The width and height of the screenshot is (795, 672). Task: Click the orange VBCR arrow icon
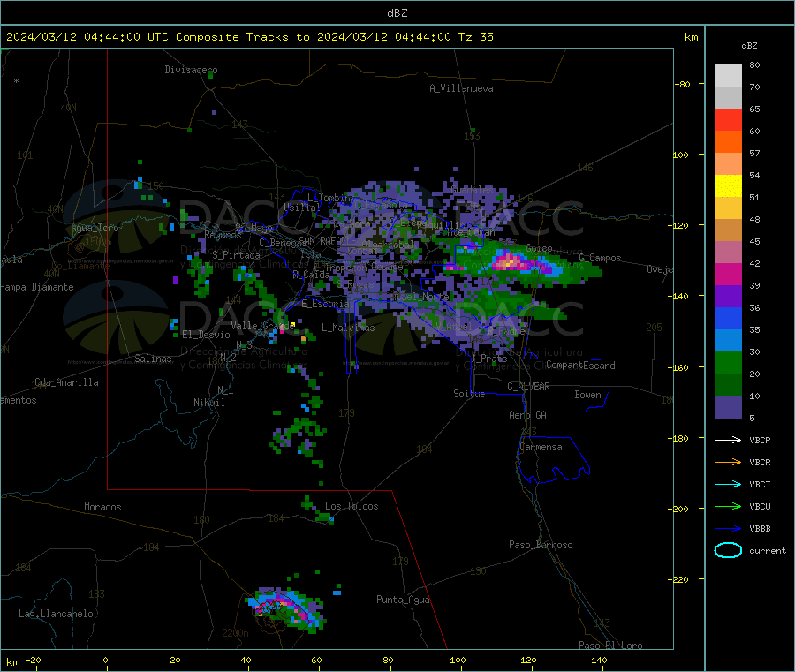pyautogui.click(x=728, y=462)
